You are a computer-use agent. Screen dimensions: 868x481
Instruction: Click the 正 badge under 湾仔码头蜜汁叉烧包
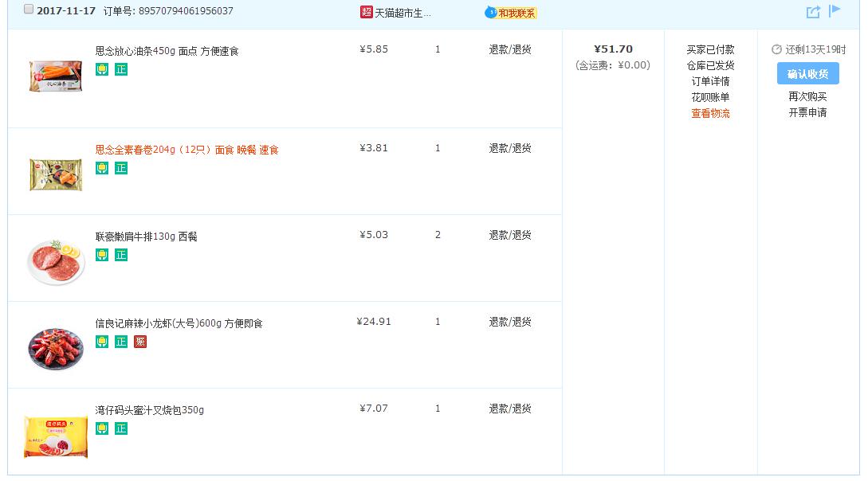121,428
